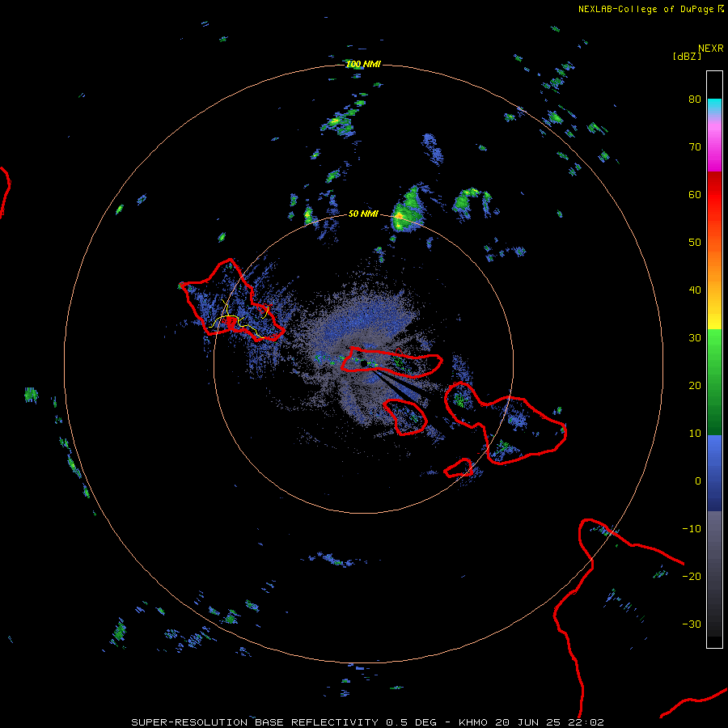Pick the orange segment of the color bar

714,265
